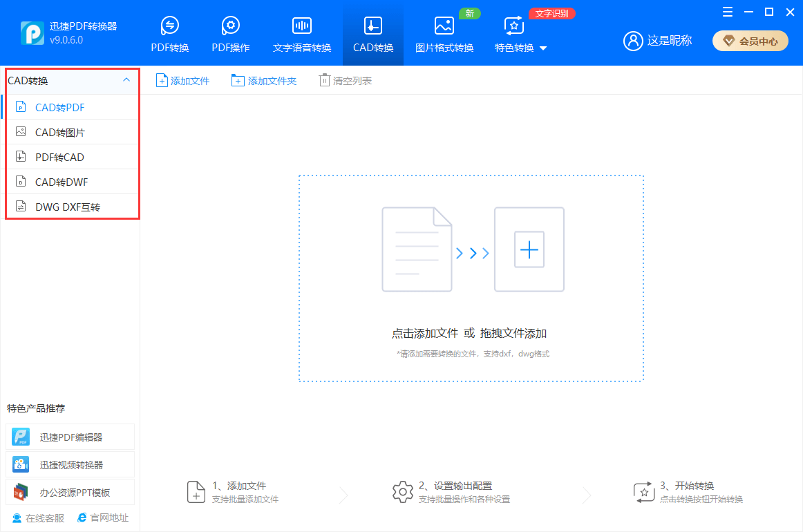
Task: Click the 添加文件 button
Action: click(183, 81)
